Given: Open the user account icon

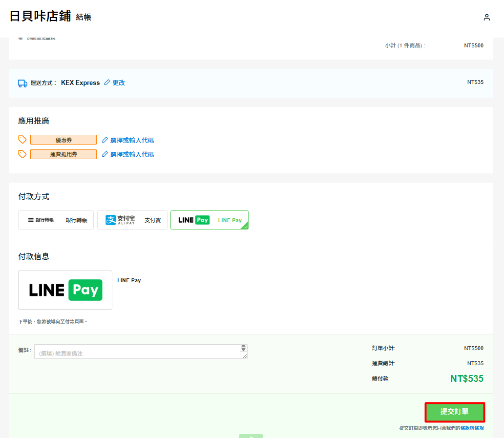Looking at the screenshot, I should 486,18.
